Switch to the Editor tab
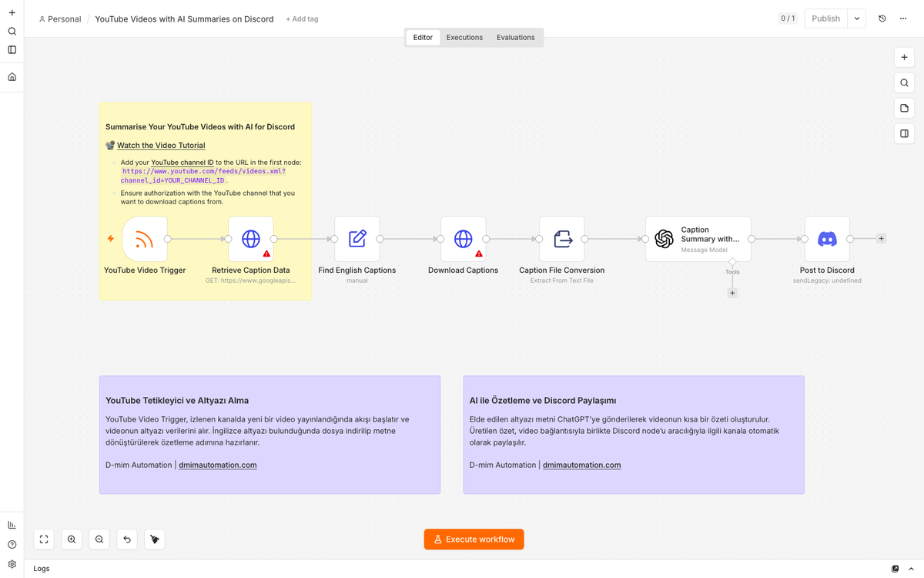This screenshot has height=578, width=924. (423, 37)
